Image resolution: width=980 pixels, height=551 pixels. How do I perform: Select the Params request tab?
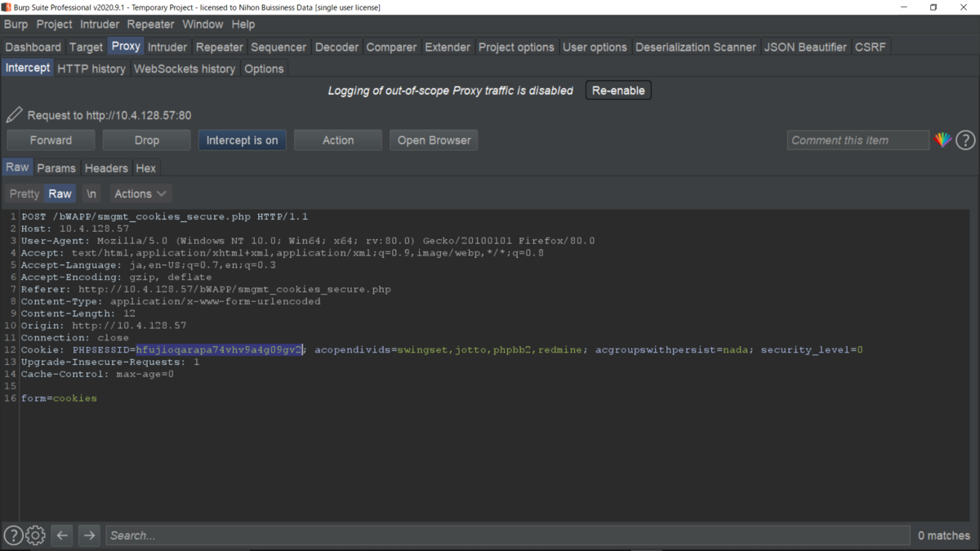pyautogui.click(x=56, y=168)
